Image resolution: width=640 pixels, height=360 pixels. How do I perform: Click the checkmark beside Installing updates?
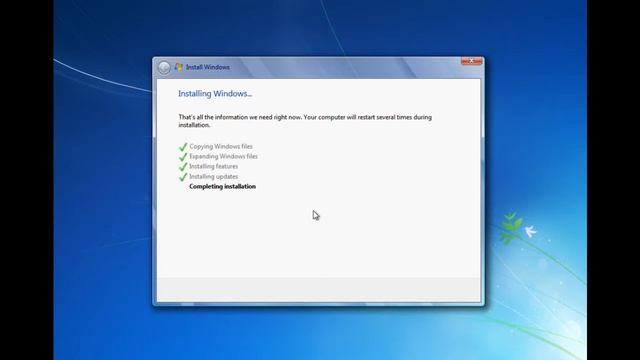point(183,177)
